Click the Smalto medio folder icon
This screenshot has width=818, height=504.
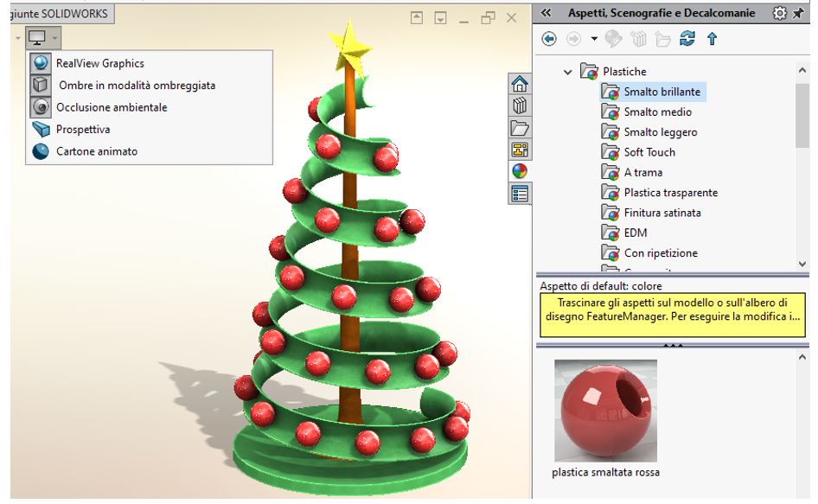tap(610, 112)
